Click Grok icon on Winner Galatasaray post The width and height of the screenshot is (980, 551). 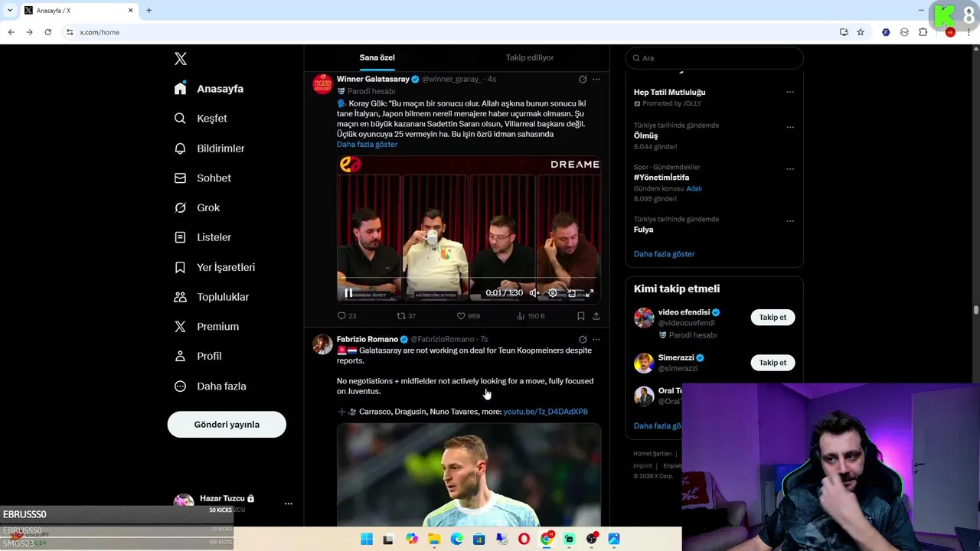583,80
